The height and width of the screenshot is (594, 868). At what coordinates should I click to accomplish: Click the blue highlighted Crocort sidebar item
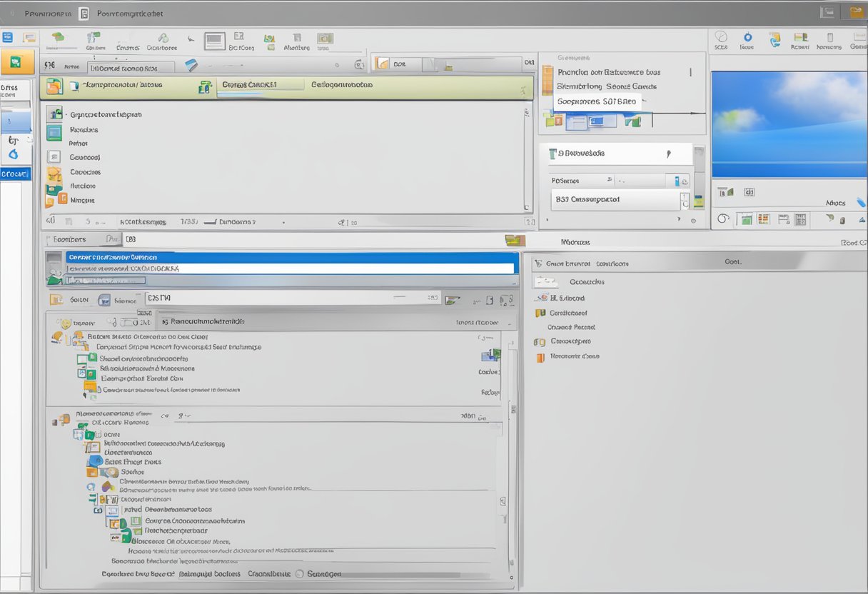pyautogui.click(x=15, y=174)
